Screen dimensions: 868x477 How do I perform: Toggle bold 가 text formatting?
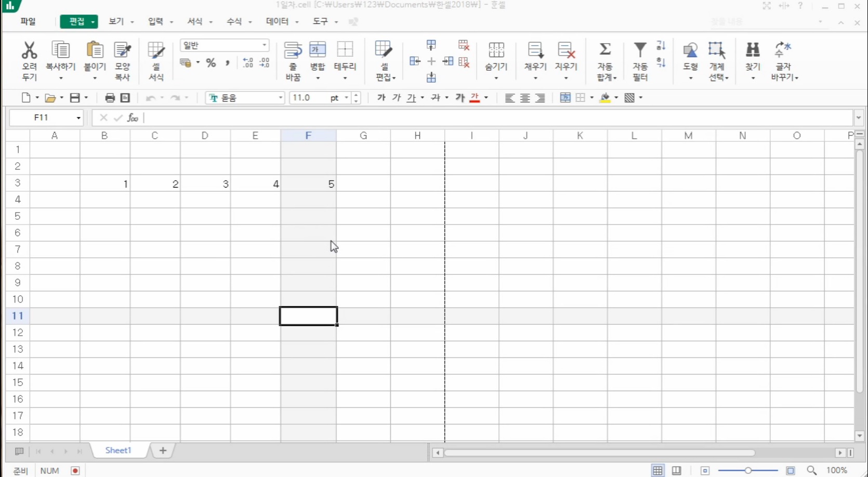(x=381, y=98)
